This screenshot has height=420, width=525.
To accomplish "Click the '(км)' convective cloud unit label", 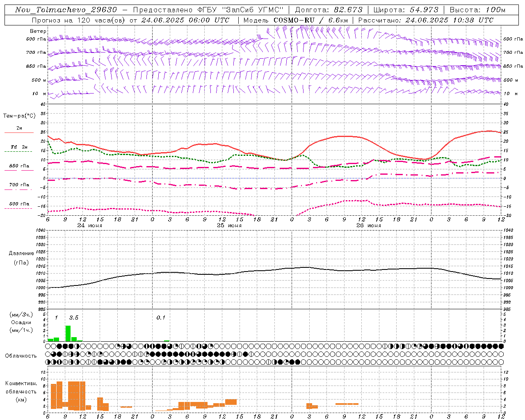I will click(x=21, y=399).
